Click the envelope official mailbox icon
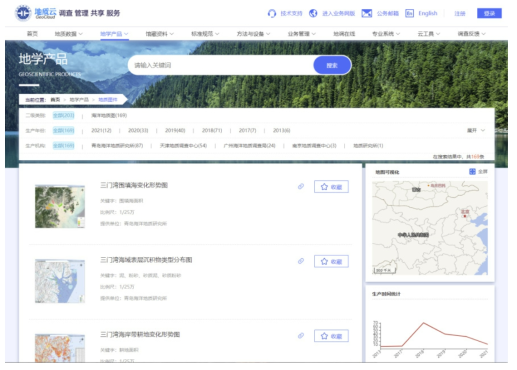 [x=367, y=13]
